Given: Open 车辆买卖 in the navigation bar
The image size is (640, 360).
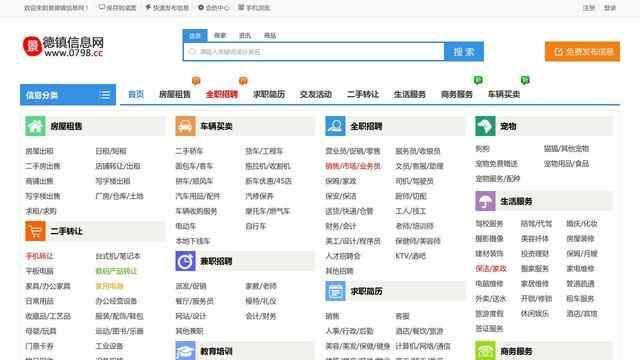Looking at the screenshot, I should tap(504, 94).
